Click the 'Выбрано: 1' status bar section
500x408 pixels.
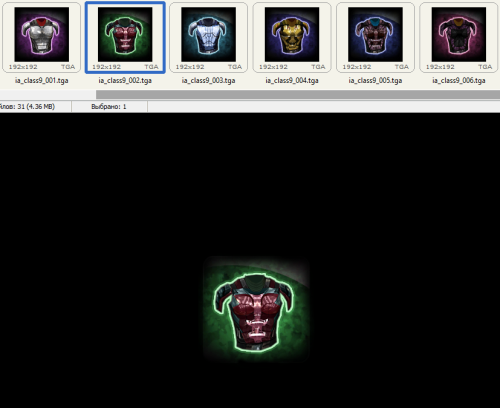109,107
